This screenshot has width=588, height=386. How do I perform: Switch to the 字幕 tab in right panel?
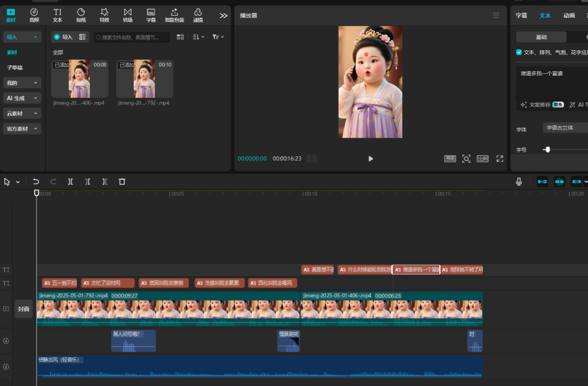tap(522, 15)
